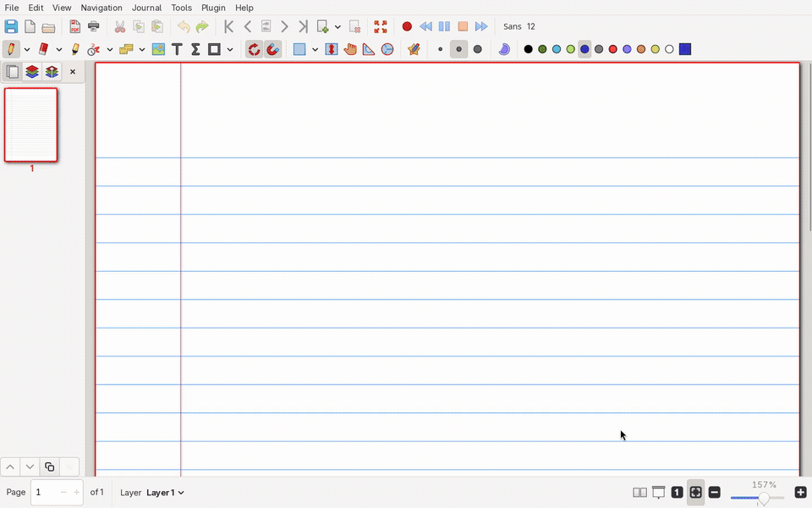Screen dimensions: 812x508
Task: Zoom to 100% button
Action: point(677,493)
